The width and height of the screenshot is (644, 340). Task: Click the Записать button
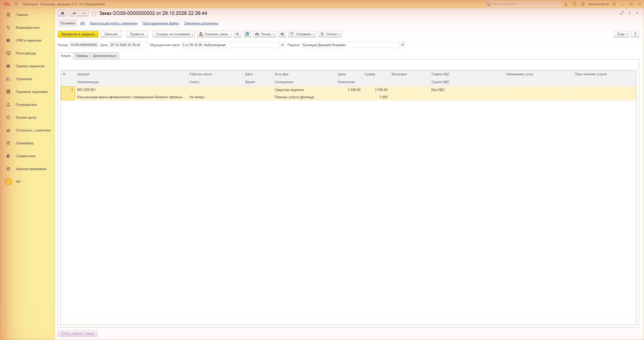pyautogui.click(x=111, y=34)
